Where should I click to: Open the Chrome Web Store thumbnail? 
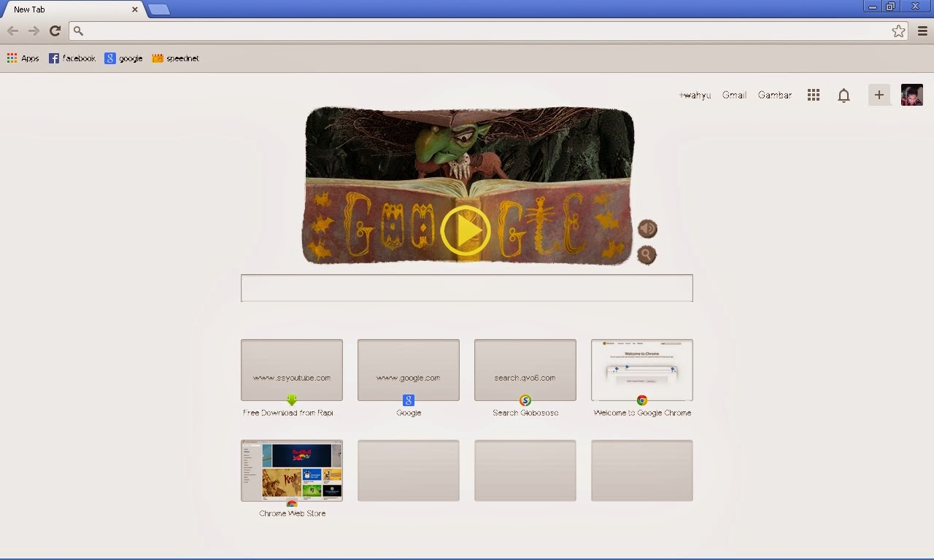pos(292,470)
